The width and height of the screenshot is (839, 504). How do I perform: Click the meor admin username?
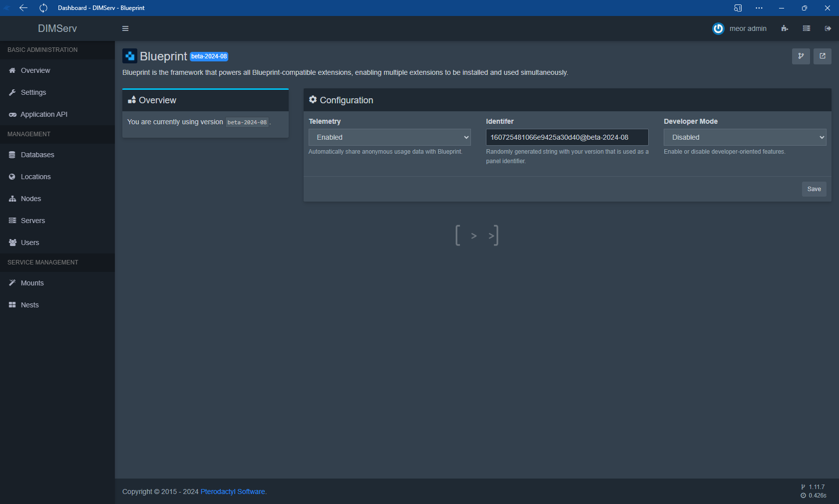tap(748, 28)
